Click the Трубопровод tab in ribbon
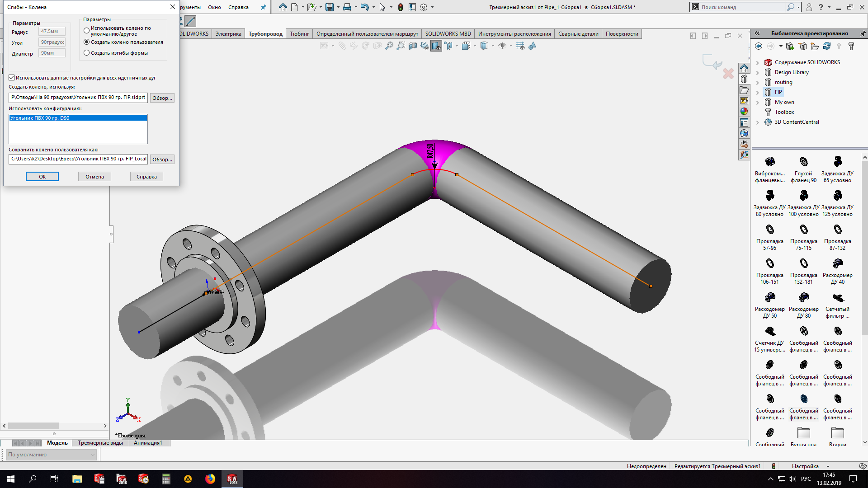 point(266,33)
